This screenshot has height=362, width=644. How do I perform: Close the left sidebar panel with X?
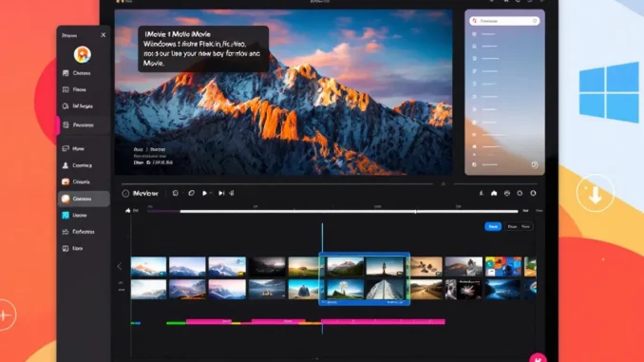(104, 35)
